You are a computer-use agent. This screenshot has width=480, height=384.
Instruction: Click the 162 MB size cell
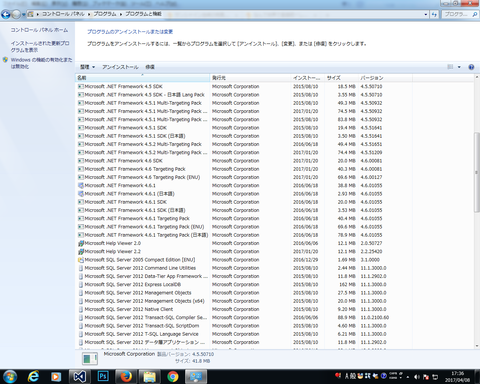click(x=347, y=285)
